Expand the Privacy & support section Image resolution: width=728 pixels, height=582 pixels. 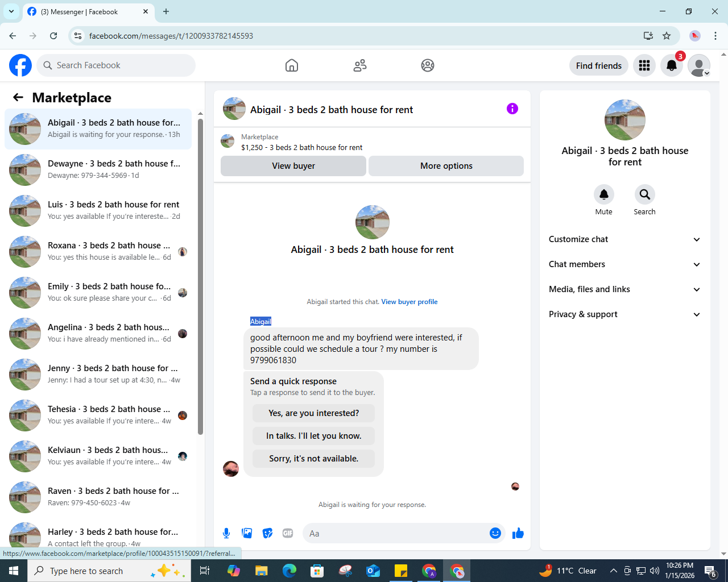point(625,314)
